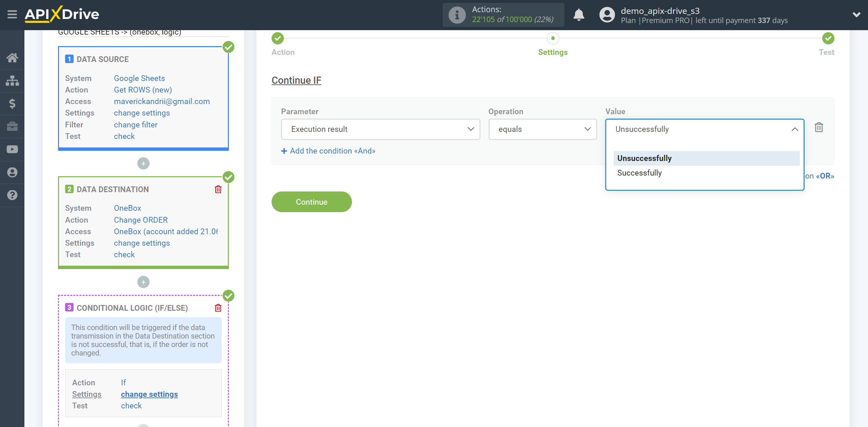The width and height of the screenshot is (868, 427).
Task: Click the actions usage progress bar in header
Action: (505, 14)
